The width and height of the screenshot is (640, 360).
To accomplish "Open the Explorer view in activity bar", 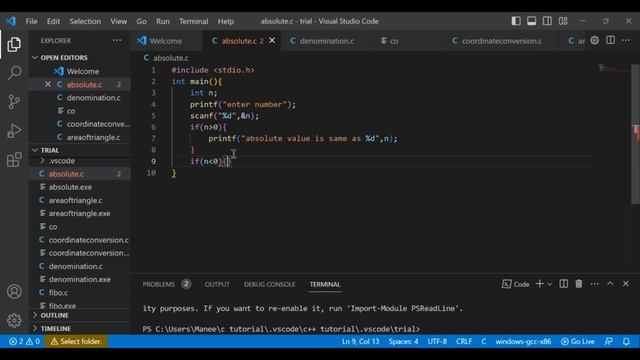I will point(14,44).
